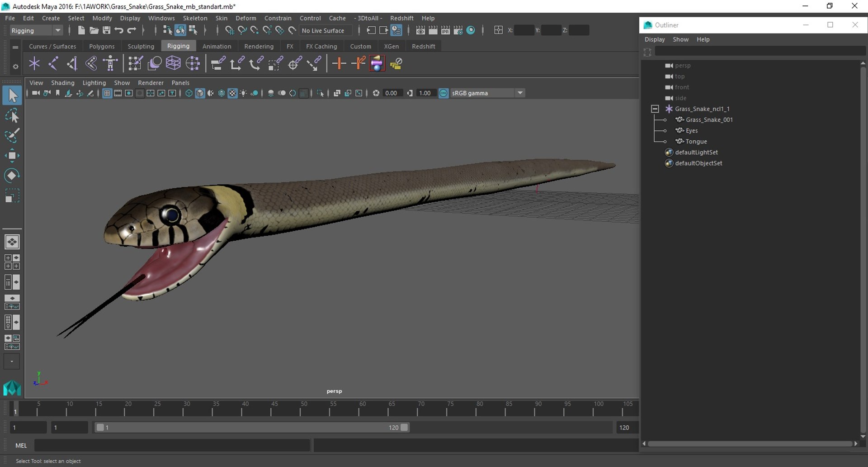Open the Deform menu
The width and height of the screenshot is (868, 467).
click(245, 18)
